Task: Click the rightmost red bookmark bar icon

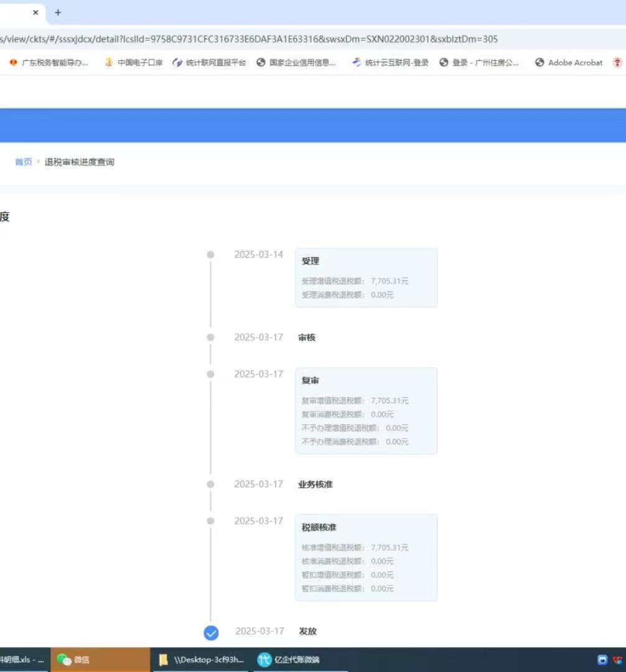Action: coord(617,62)
